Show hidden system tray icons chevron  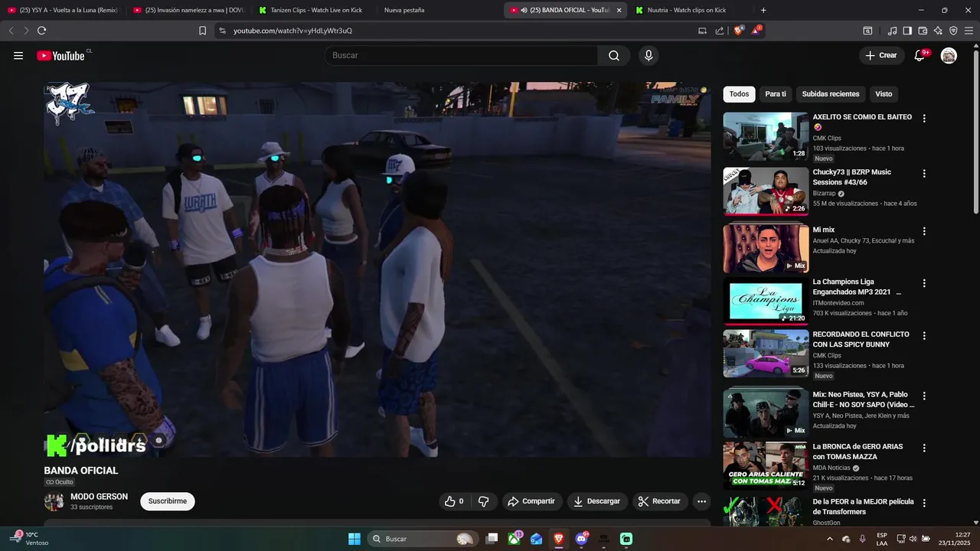(829, 539)
